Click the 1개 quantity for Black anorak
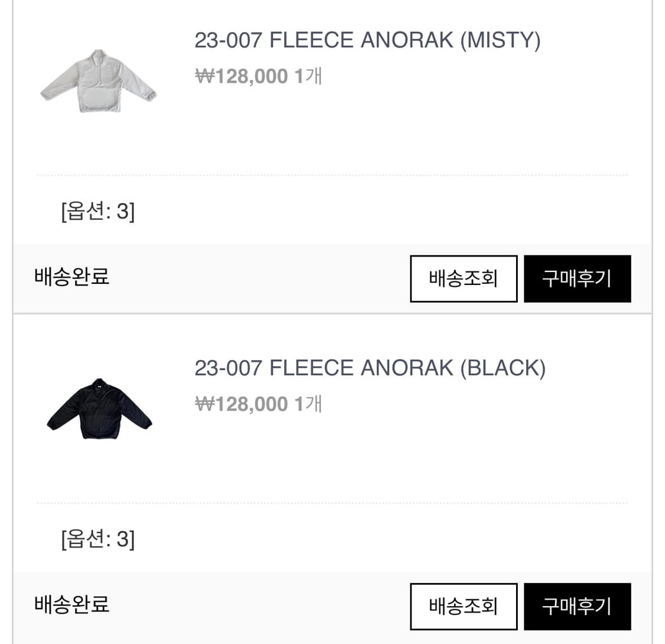The height and width of the screenshot is (644, 665). [308, 404]
